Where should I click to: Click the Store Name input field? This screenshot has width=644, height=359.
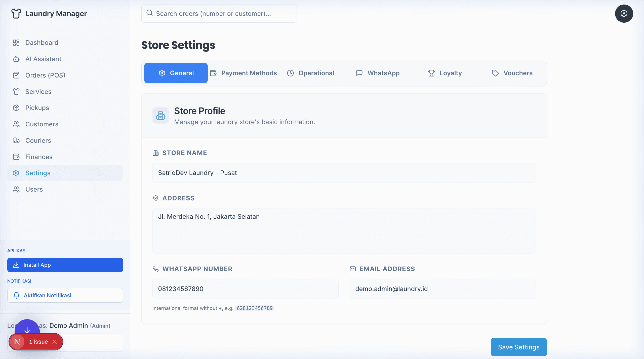coord(344,173)
